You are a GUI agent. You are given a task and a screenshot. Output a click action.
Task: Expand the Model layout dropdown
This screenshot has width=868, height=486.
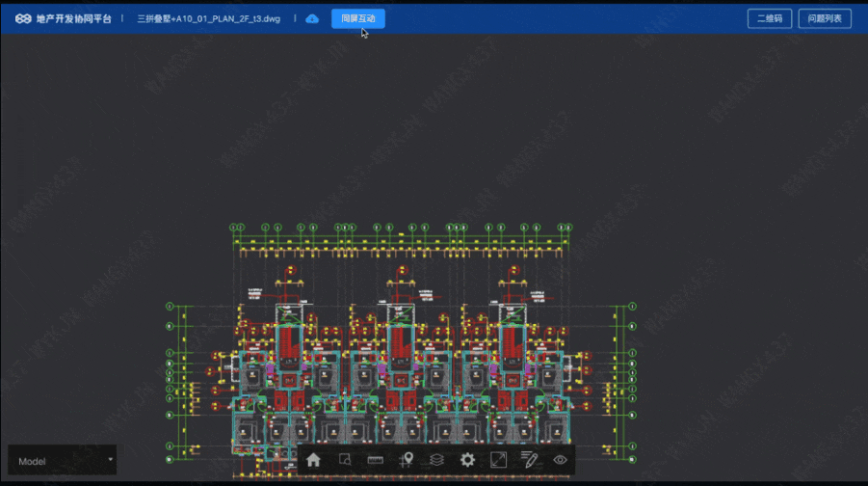pyautogui.click(x=61, y=461)
